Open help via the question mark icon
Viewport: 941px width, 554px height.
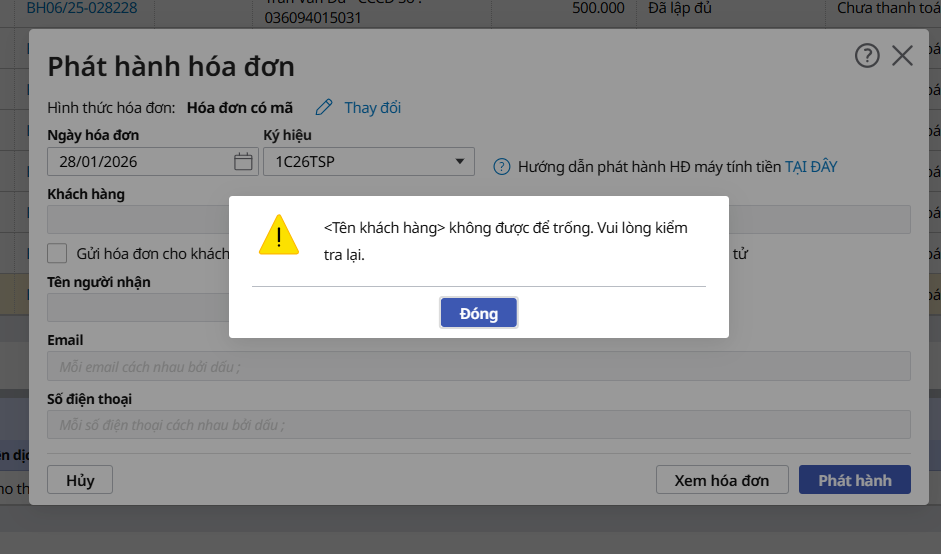click(866, 56)
